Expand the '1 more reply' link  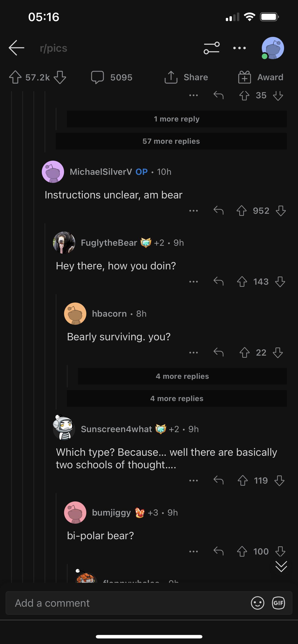pos(177,119)
